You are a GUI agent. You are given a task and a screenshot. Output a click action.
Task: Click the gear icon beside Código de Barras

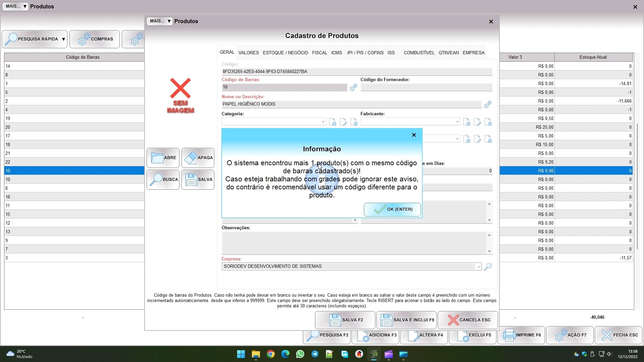coord(353,88)
